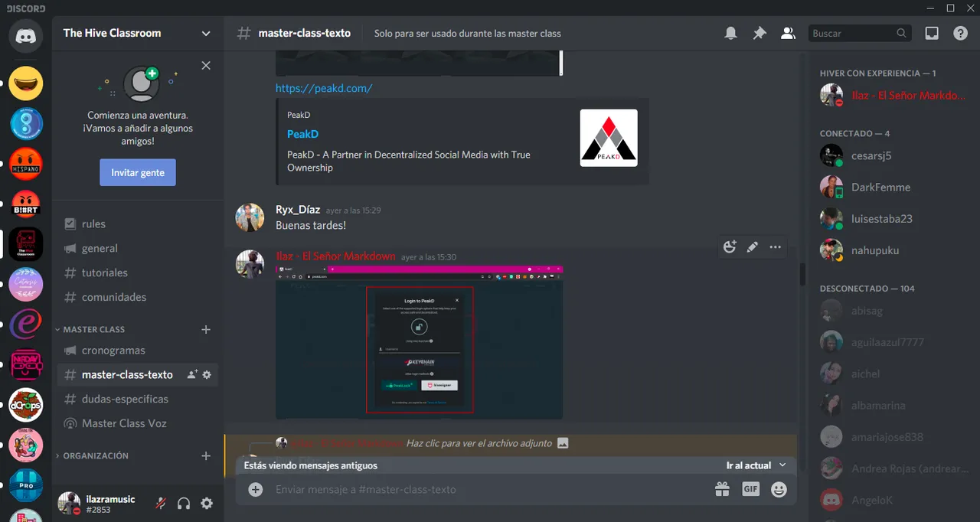Open Ryx_Díaz avatar
Screen dimensions: 980x522
tap(250, 217)
